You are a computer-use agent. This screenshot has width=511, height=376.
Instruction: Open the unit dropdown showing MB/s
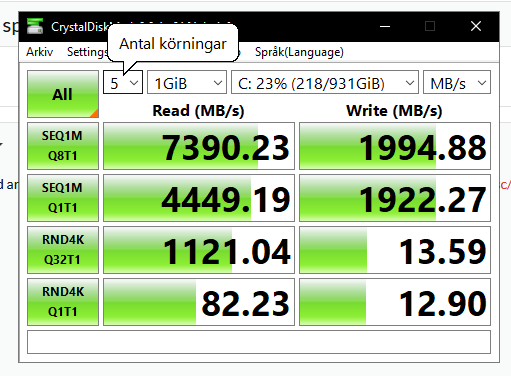(457, 82)
